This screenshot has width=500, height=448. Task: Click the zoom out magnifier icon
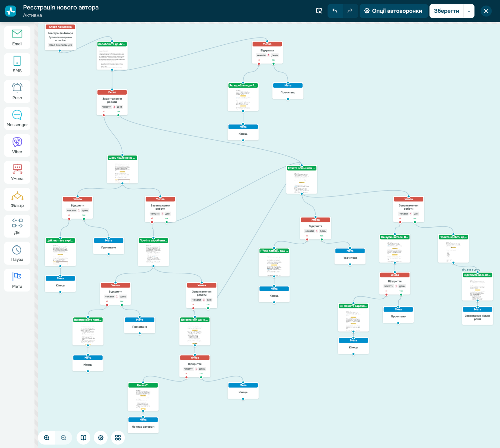click(63, 438)
